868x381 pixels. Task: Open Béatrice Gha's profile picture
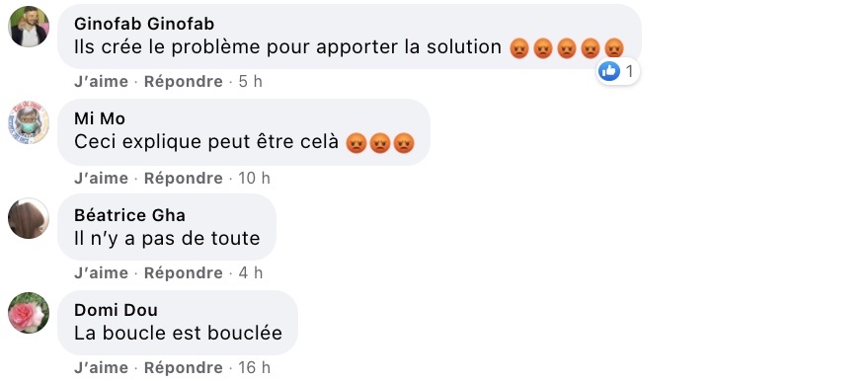(29, 218)
